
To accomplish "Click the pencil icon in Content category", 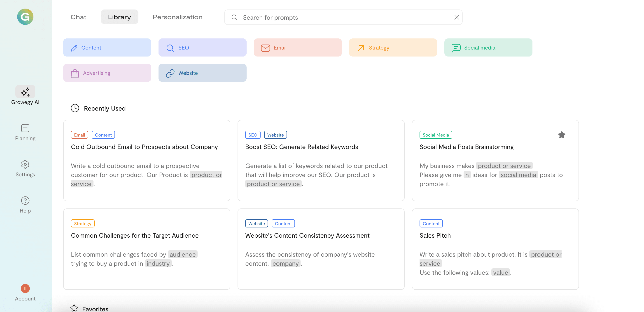I will pos(74,48).
